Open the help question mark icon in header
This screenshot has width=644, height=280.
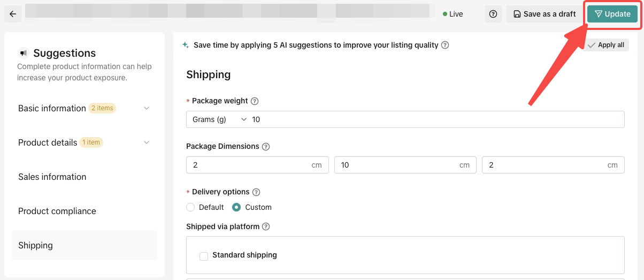493,14
